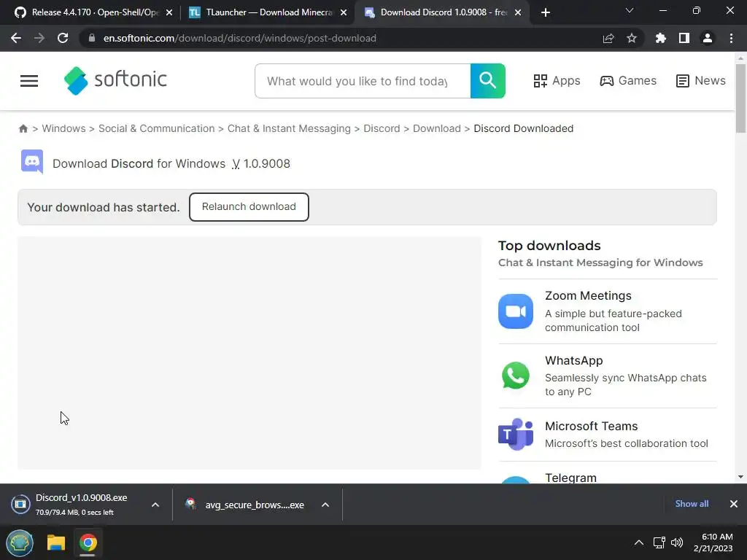The width and height of the screenshot is (747, 560).
Task: Click the Discord_v1.0.9008.exe download file icon
Action: (x=20, y=505)
